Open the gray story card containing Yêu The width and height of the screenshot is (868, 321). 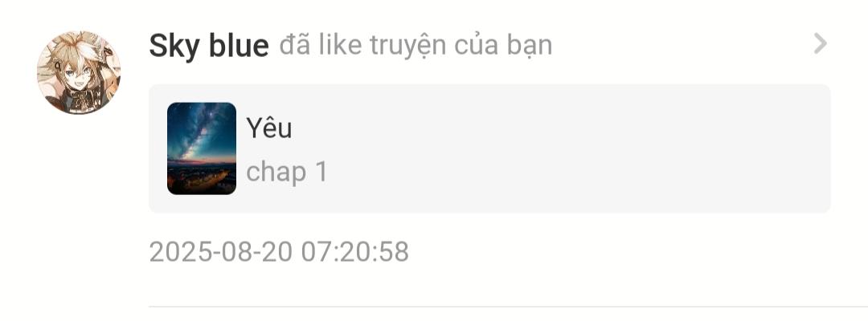click(x=489, y=148)
